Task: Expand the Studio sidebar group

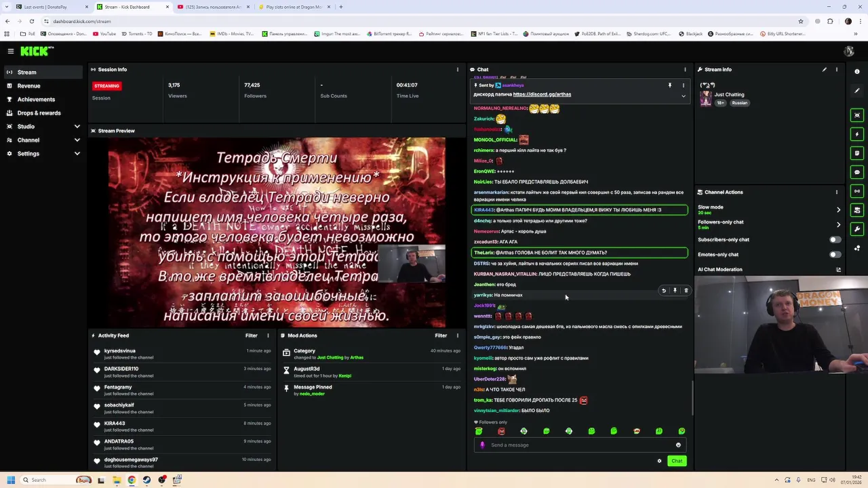Action: coord(43,126)
